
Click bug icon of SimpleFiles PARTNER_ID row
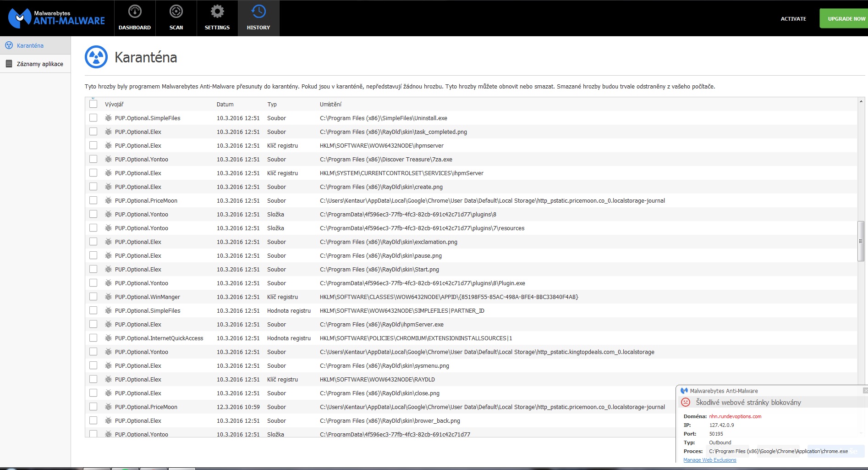(x=108, y=310)
